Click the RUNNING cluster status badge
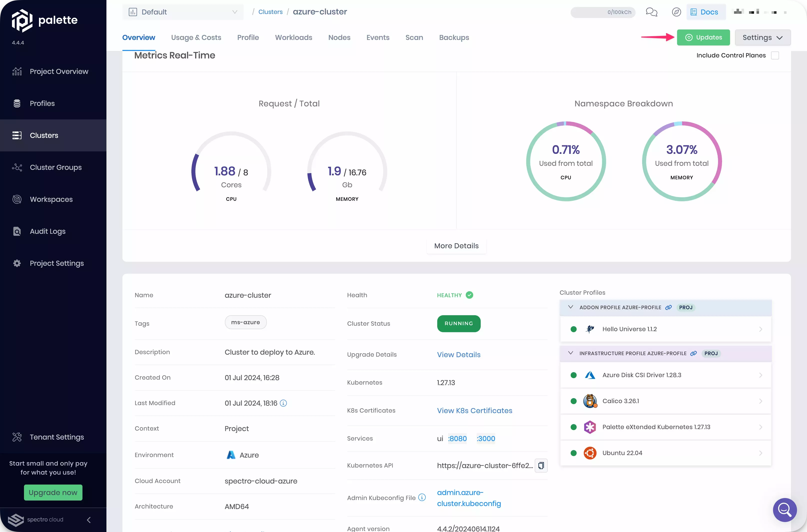 (458, 324)
